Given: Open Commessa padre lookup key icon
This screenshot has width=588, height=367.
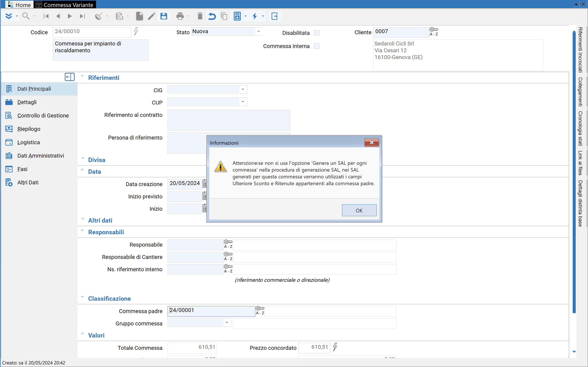Looking at the screenshot, I should [260, 311].
